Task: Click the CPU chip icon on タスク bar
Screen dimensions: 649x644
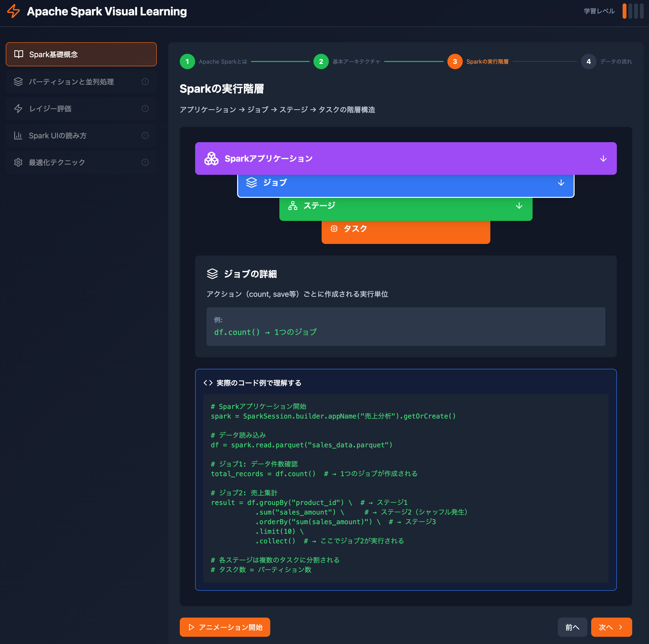Action: [x=334, y=229]
